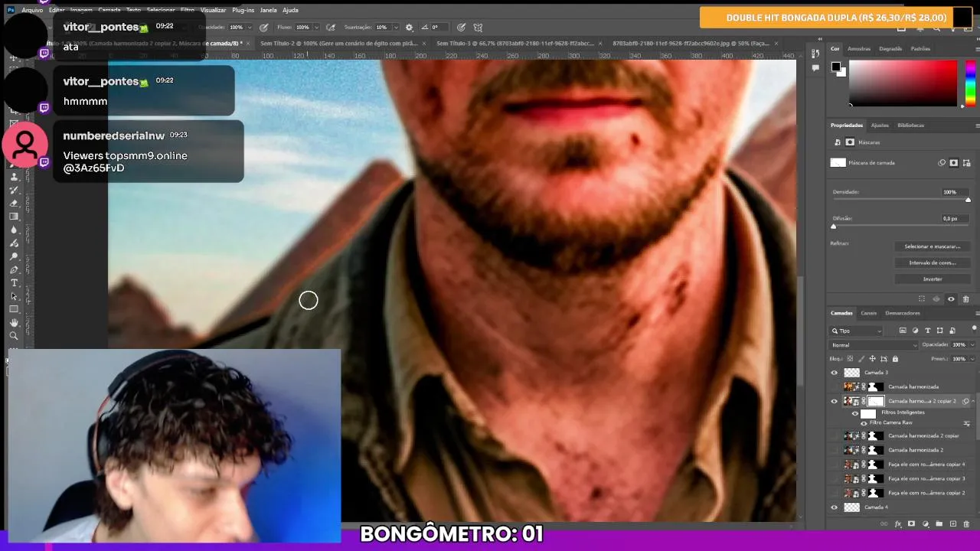This screenshot has height=551, width=980.
Task: Select the Gradient tool
Action: click(x=13, y=216)
